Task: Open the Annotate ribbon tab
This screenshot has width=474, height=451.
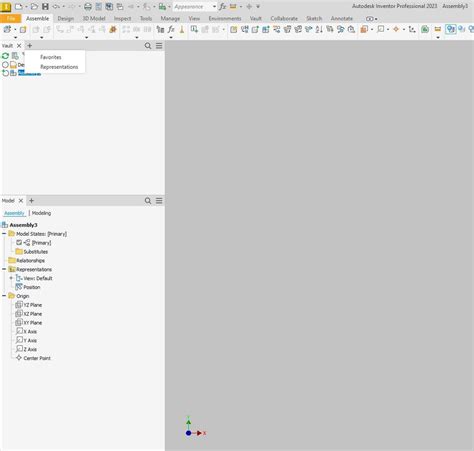Action: coord(342,18)
